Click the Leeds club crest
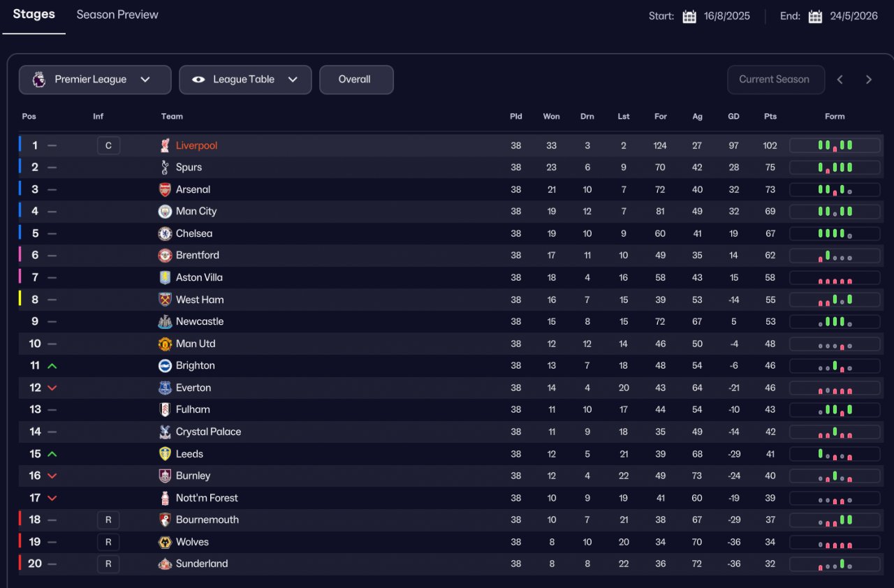The width and height of the screenshot is (894, 588). point(165,454)
